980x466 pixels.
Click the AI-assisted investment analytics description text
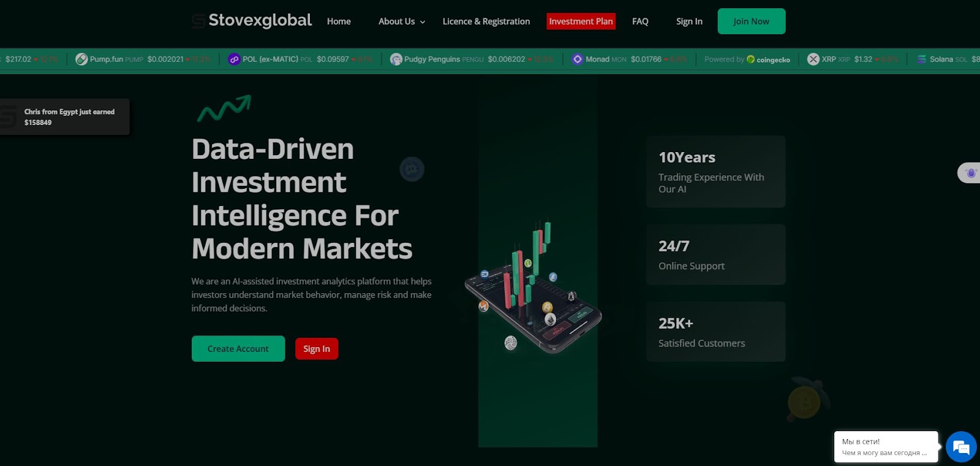311,295
